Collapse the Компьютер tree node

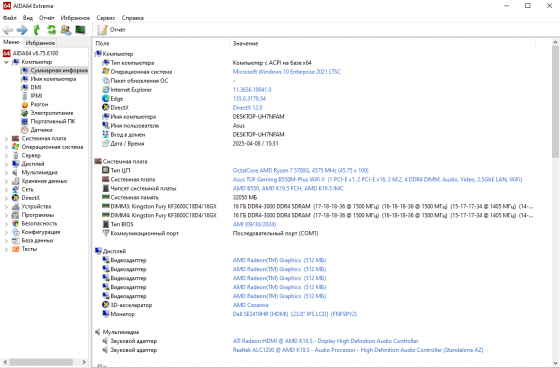[6, 62]
